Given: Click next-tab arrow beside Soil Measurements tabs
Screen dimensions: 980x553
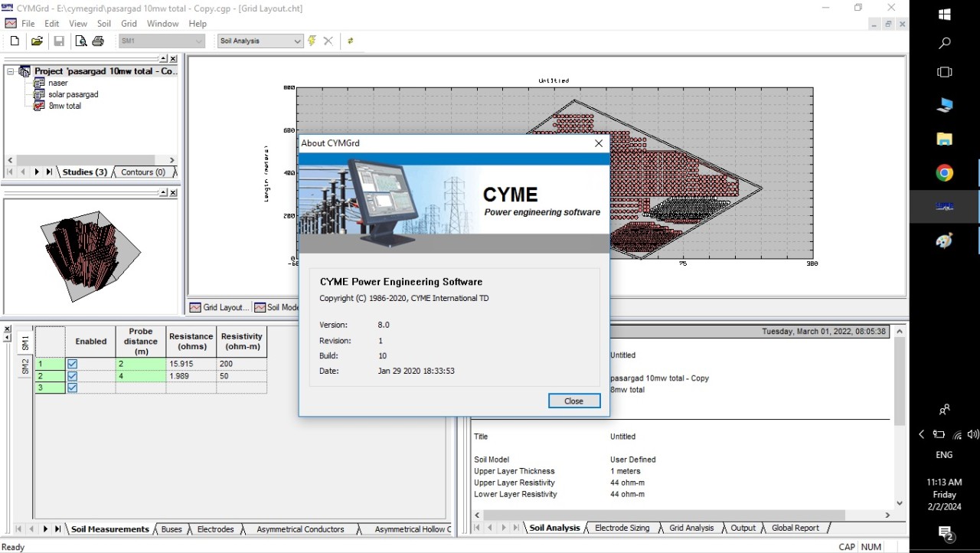Looking at the screenshot, I should (x=45, y=529).
